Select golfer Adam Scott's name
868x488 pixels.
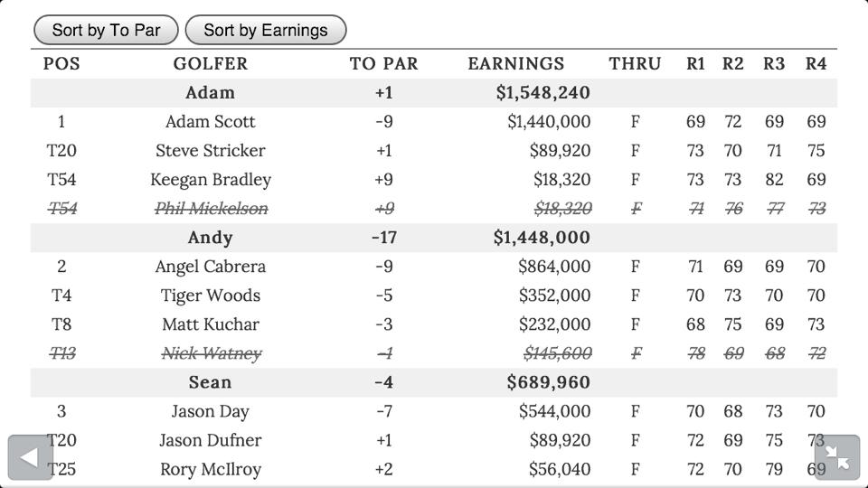tap(210, 122)
